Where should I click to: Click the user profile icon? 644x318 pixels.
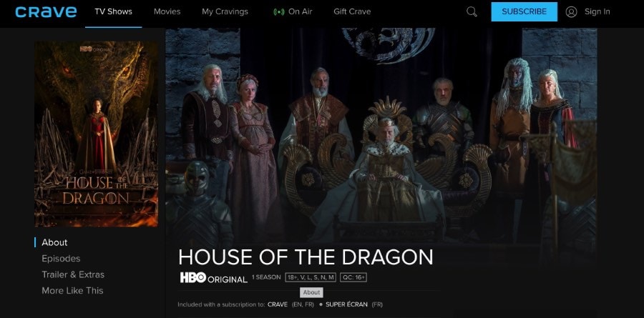(x=571, y=12)
